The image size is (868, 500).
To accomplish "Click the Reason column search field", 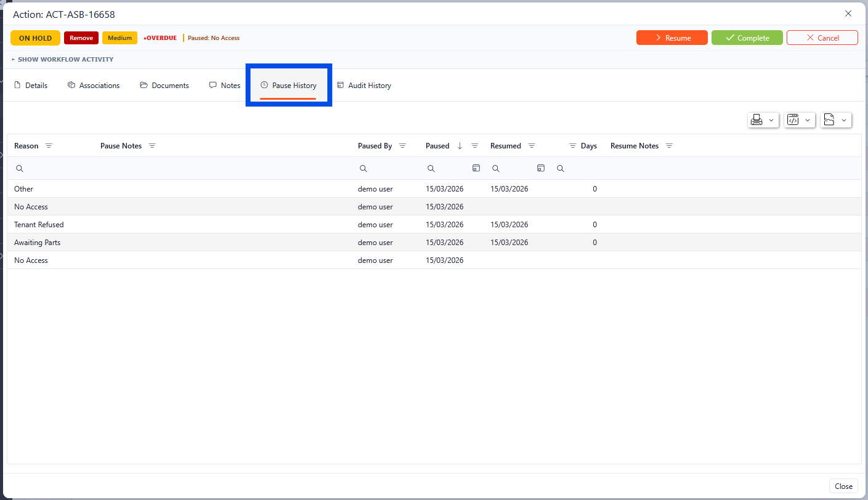I will (55, 168).
